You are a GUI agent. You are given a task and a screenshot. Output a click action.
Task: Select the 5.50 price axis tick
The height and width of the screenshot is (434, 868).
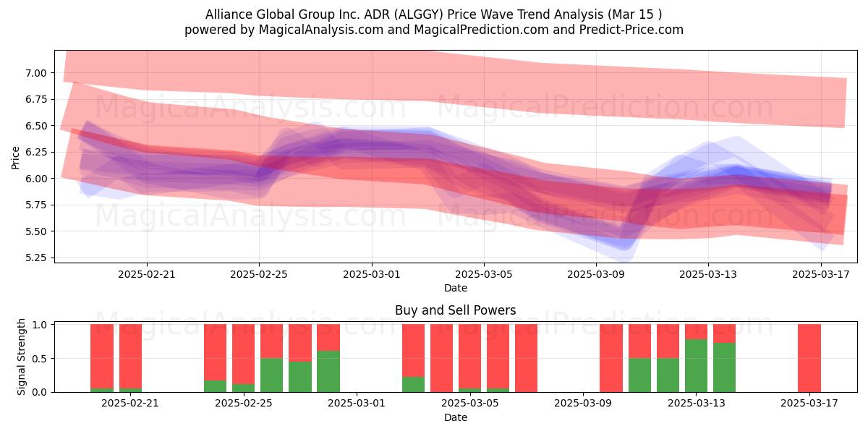(36, 231)
